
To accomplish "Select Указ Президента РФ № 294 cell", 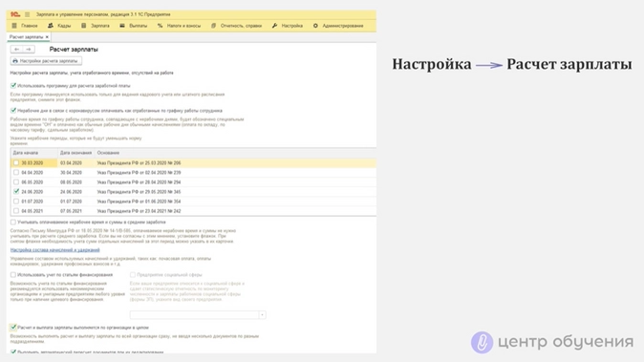I will click(235, 181).
